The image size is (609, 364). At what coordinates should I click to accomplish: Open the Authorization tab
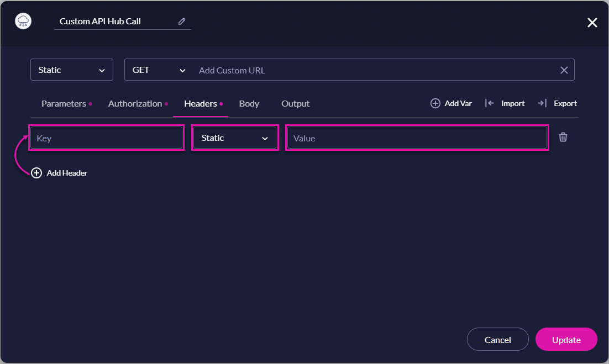(x=134, y=103)
